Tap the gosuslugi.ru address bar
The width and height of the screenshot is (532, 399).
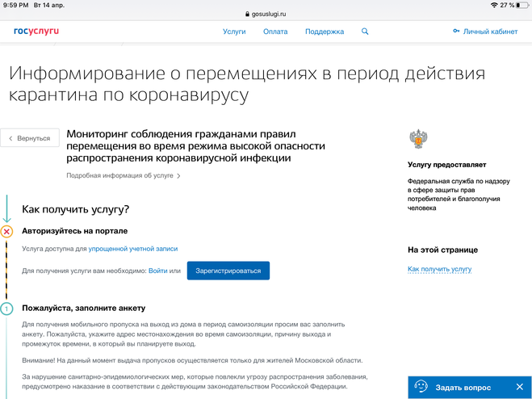click(266, 14)
